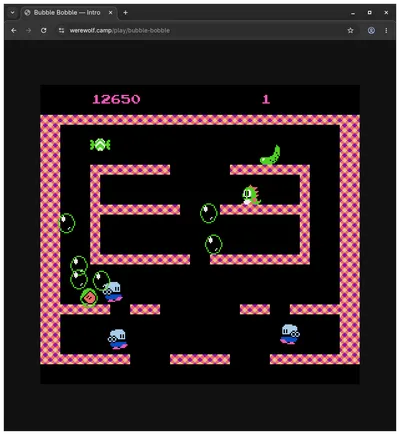Click the green dragon Bub character
The width and height of the screenshot is (400, 435).
pyautogui.click(x=251, y=195)
